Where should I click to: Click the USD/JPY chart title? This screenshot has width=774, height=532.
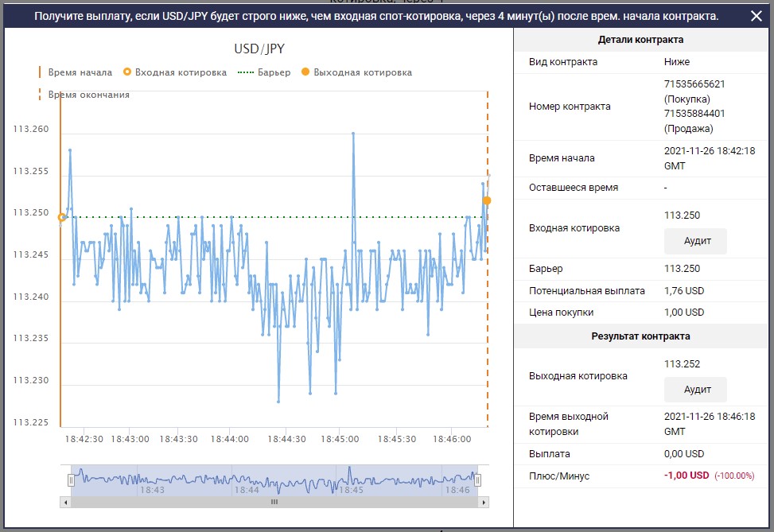259,49
